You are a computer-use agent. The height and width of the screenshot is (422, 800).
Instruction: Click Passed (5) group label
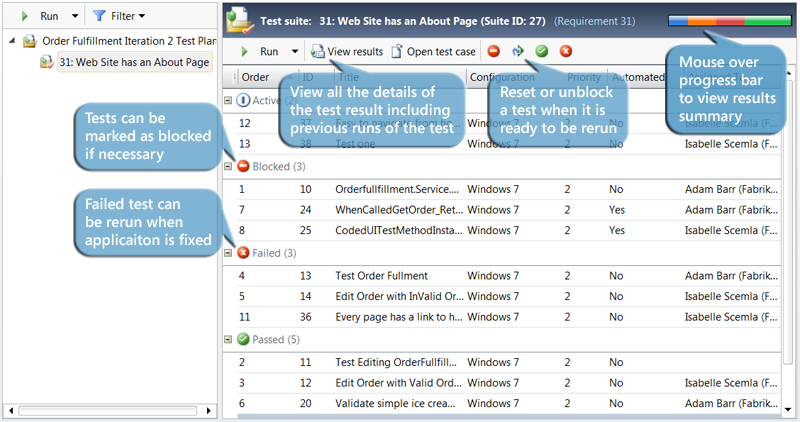[276, 339]
